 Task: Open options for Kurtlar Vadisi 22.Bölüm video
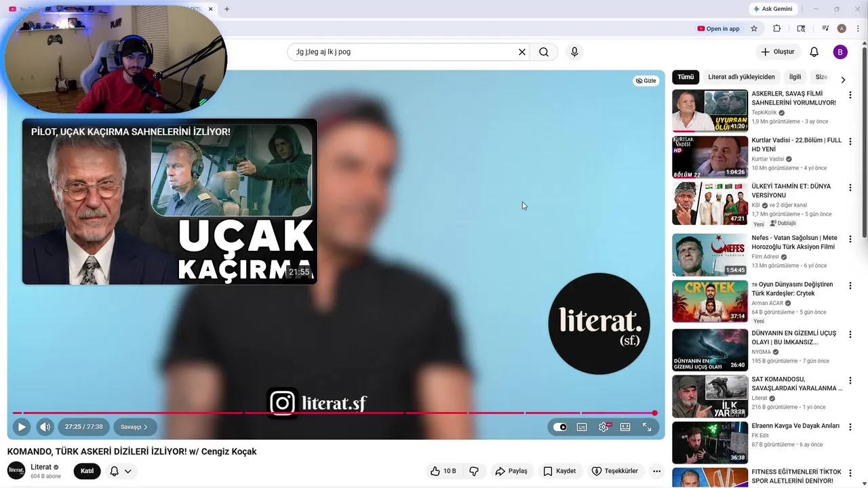tap(850, 142)
